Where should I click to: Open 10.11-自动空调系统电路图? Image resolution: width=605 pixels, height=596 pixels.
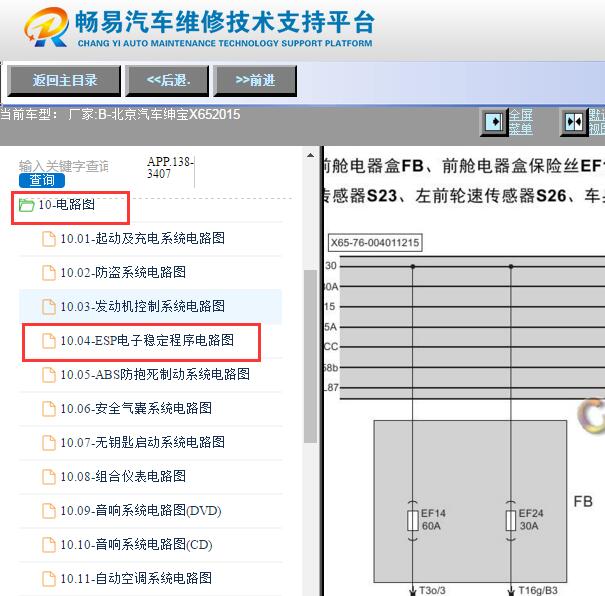pyautogui.click(x=136, y=578)
